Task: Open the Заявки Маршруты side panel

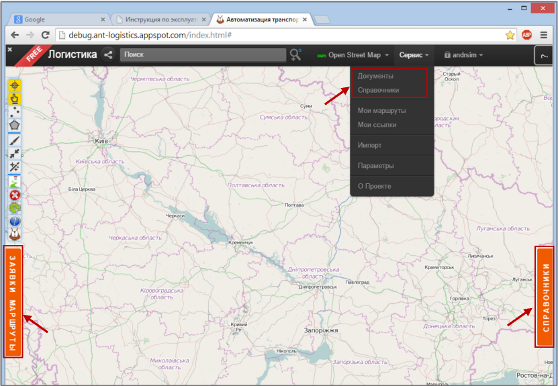Action: [13, 301]
